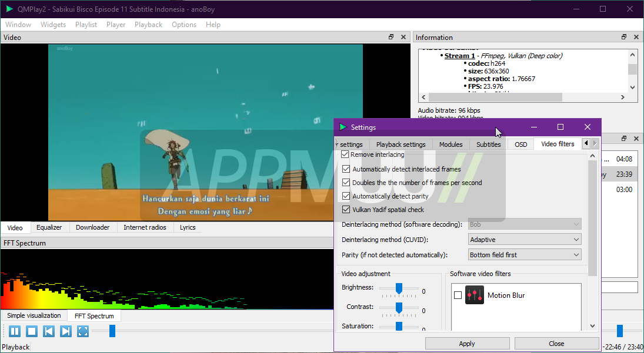
Task: Enable the Motion Blur filter checkbox
Action: [458, 295]
